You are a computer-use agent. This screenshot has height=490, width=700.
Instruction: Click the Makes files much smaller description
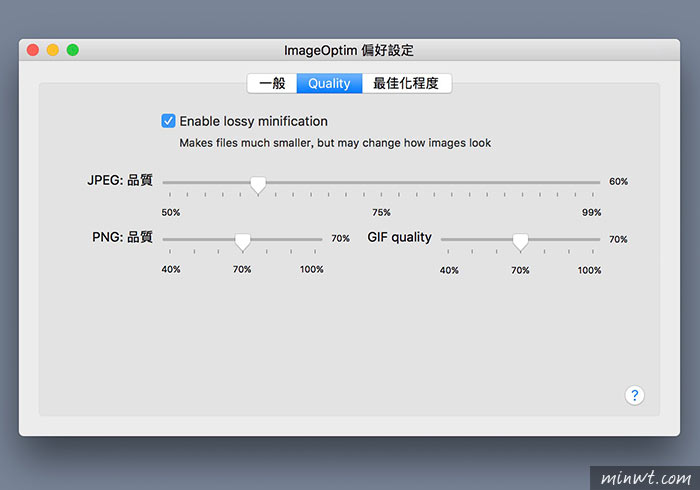pyautogui.click(x=335, y=143)
